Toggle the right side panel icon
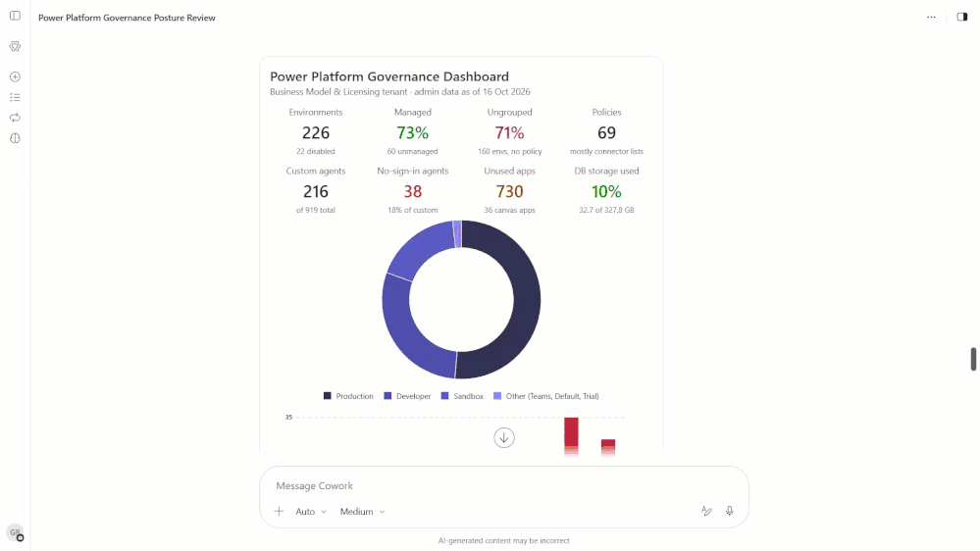This screenshot has width=980, height=551. tap(962, 17)
